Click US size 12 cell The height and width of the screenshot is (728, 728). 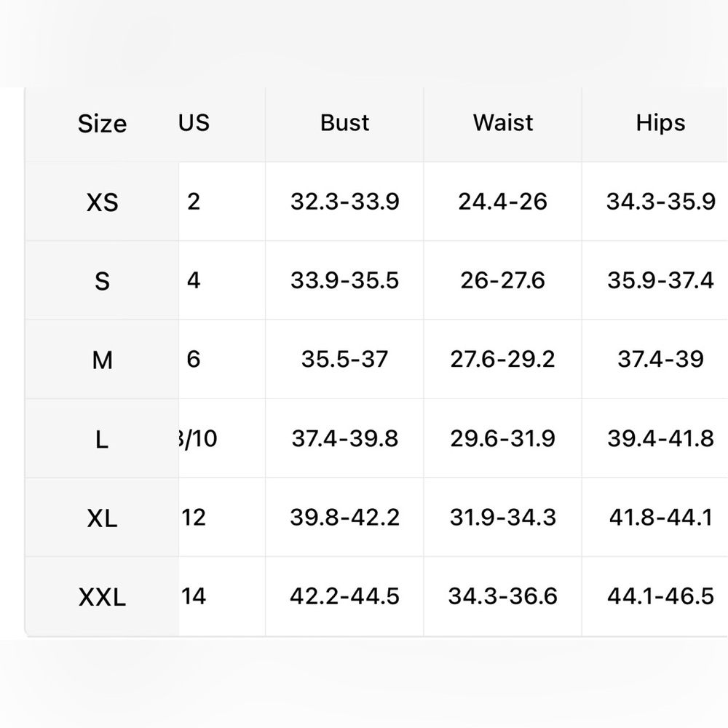194,517
